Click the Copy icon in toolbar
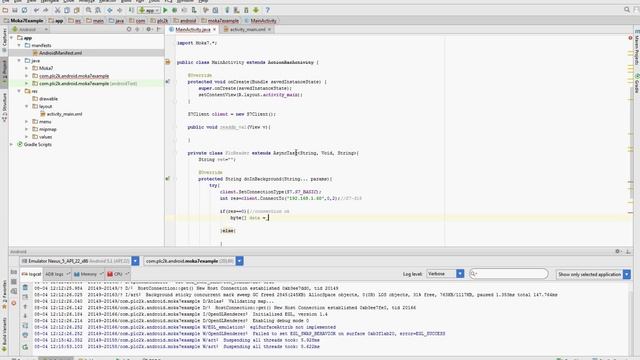 click(x=67, y=10)
